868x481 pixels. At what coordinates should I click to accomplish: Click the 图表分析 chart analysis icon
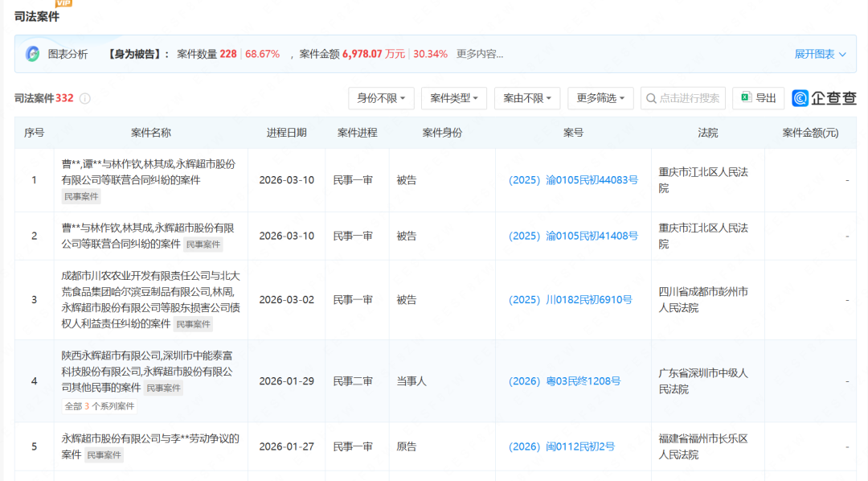point(33,54)
